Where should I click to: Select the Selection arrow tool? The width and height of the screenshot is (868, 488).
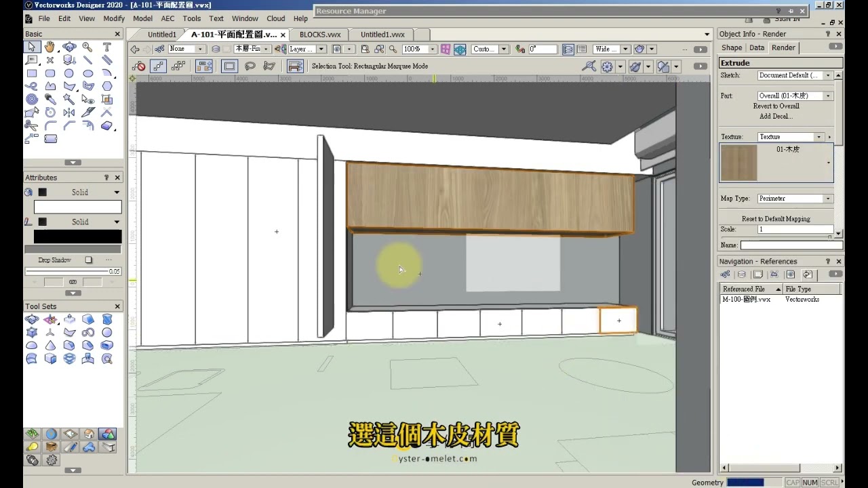pos(32,47)
